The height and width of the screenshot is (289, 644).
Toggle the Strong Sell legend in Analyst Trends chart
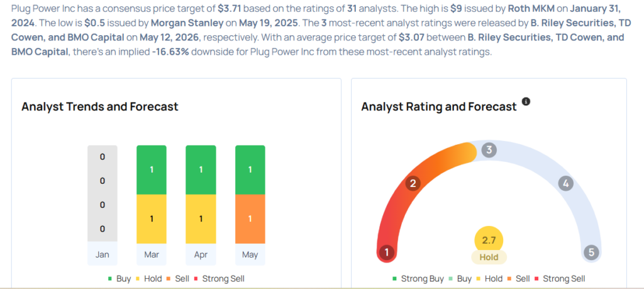pos(218,279)
